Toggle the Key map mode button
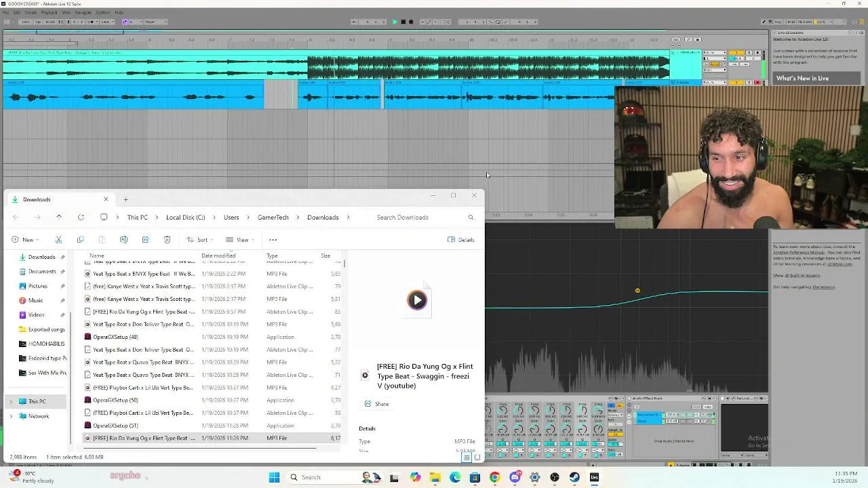The height and width of the screenshot is (488, 868). click(x=778, y=21)
